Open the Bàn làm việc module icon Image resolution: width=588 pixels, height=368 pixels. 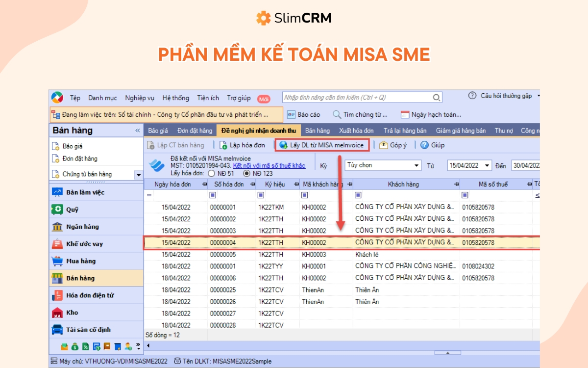(x=58, y=192)
